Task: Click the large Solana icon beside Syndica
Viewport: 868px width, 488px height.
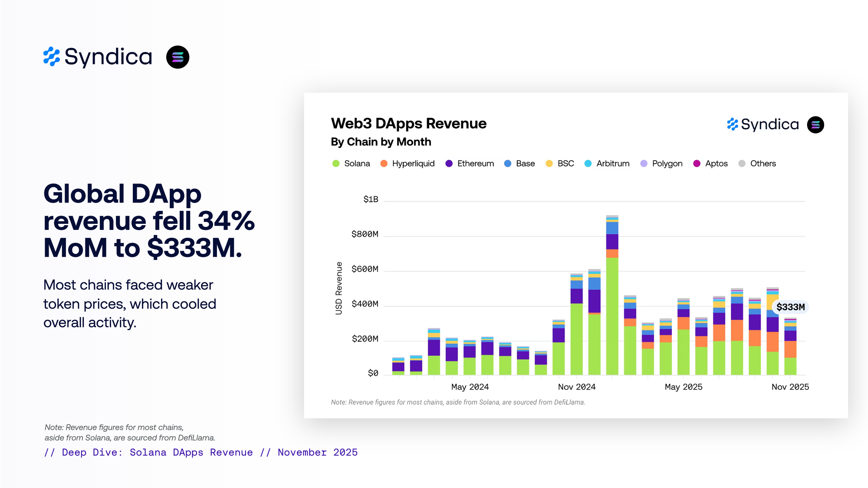Action: 178,57
